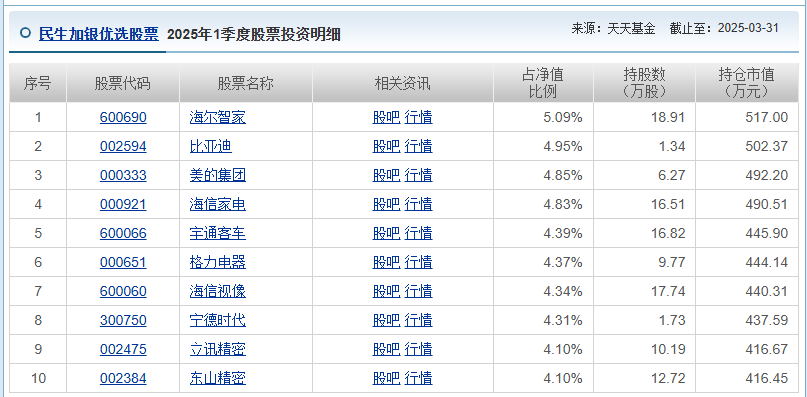Open stock code 300750 link
This screenshot has height=397, width=807.
[123, 320]
